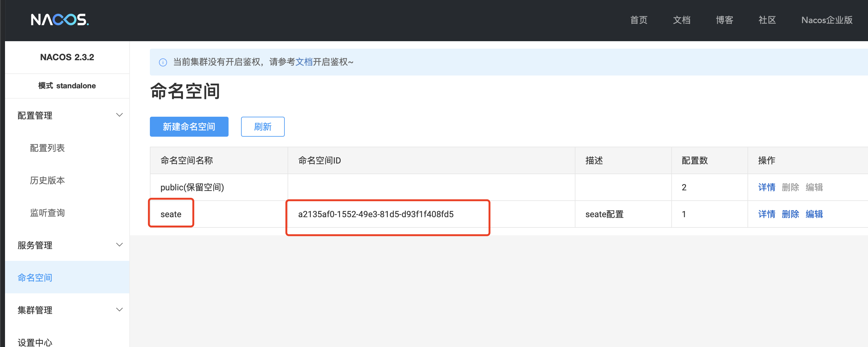The width and height of the screenshot is (868, 347).
Task: Open 配置列表 in sidebar
Action: (47, 148)
